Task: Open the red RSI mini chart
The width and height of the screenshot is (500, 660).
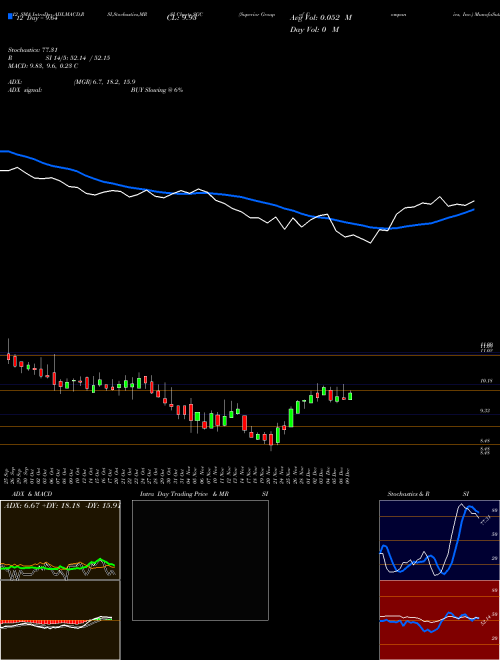Action: [439, 620]
